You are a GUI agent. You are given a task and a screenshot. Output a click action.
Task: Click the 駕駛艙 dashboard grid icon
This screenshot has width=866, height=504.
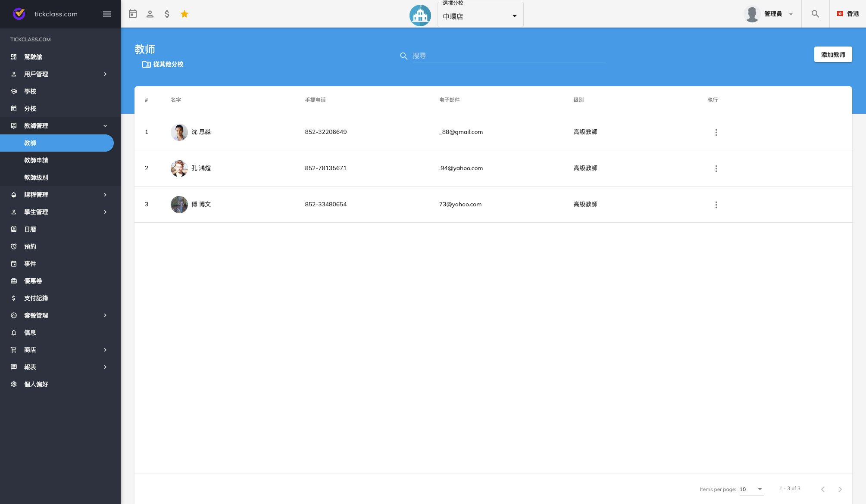coord(14,57)
